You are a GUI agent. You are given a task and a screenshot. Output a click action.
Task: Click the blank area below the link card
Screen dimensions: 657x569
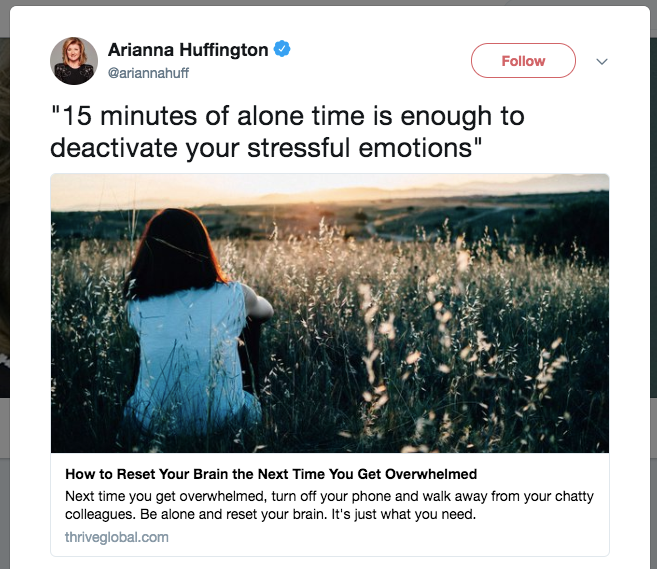click(330, 563)
